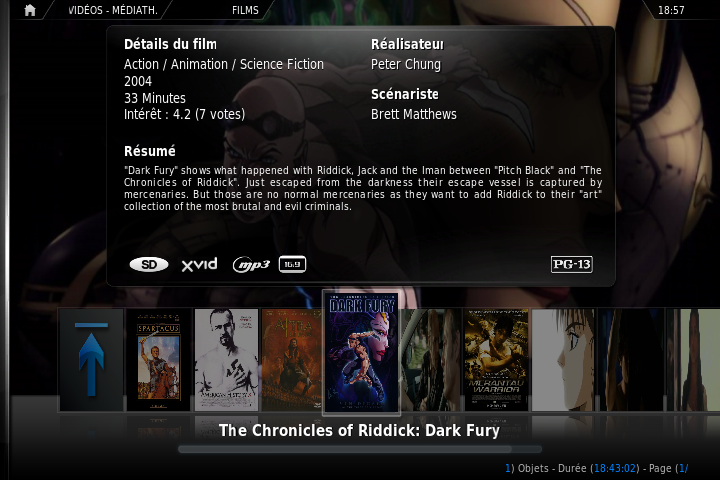Click the horizontal scrollbar below the title
Viewport: 720px width, 480px height.
point(360,449)
